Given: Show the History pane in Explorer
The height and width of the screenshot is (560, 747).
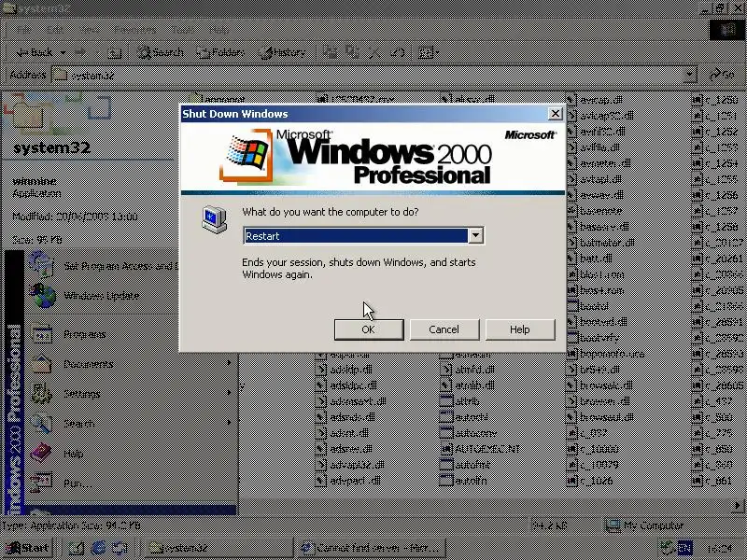Looking at the screenshot, I should tap(282, 52).
